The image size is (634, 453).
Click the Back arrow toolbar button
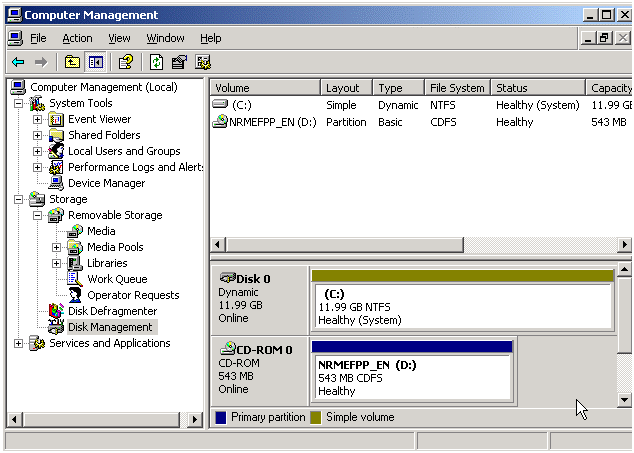[18, 62]
